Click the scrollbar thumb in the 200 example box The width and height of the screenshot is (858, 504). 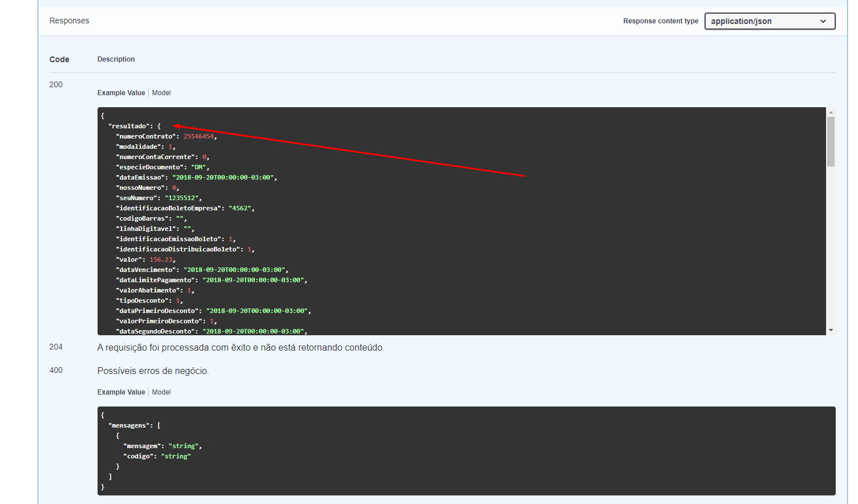(x=831, y=142)
